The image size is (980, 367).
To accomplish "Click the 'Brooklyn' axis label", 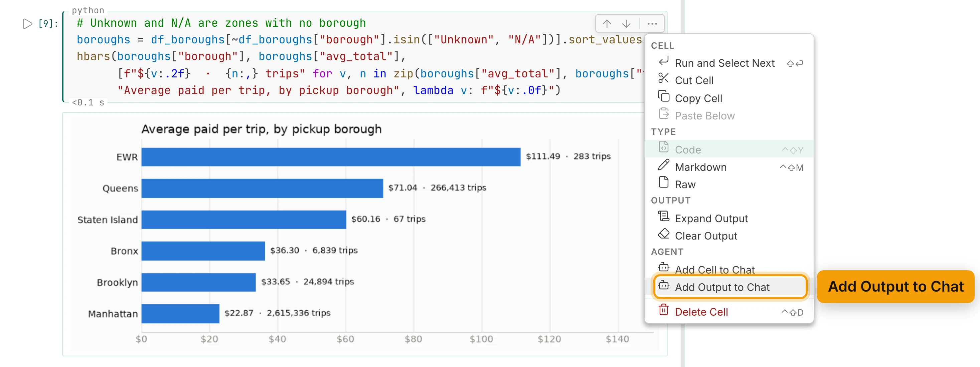I will (x=117, y=283).
